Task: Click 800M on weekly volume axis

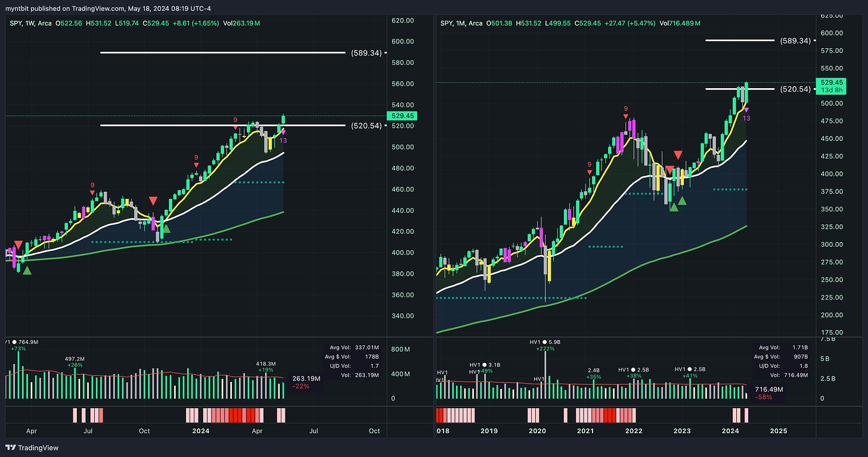Action: [400, 349]
